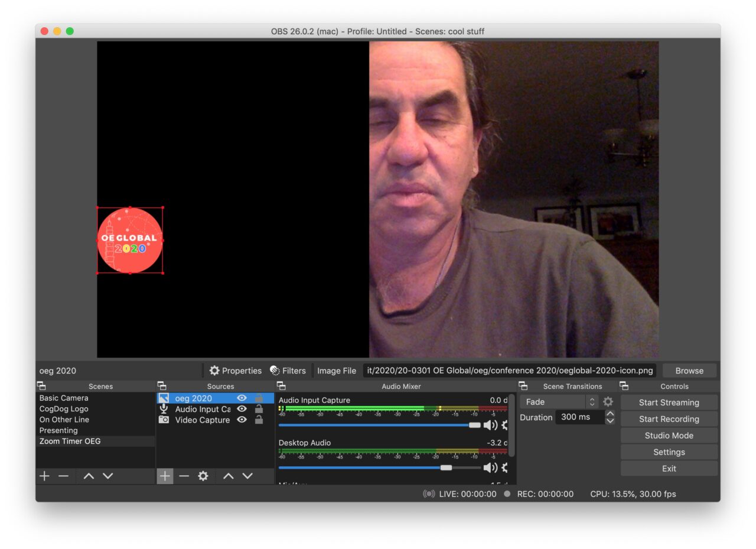The height and width of the screenshot is (549, 756).
Task: Open Properties for the selected source
Action: (235, 371)
